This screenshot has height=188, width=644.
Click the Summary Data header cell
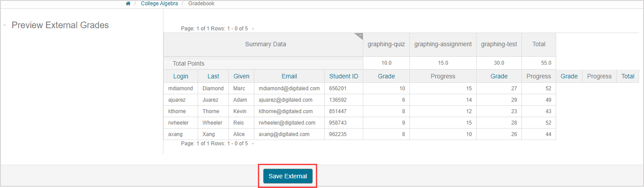[x=265, y=44]
